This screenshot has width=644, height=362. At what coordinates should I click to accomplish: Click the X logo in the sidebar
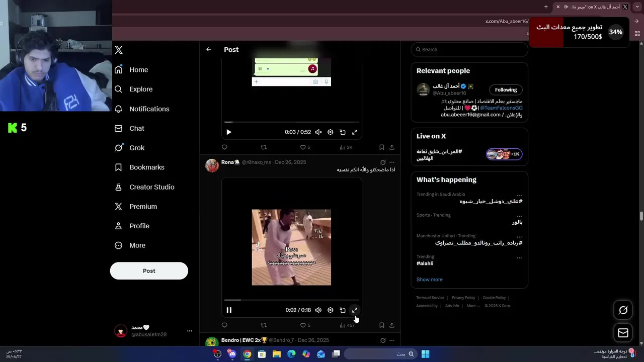point(119,50)
